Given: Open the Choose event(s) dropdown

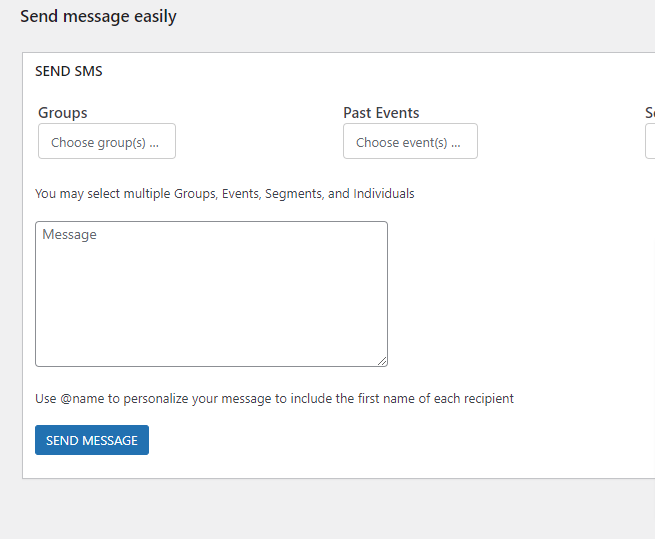Looking at the screenshot, I should point(410,141).
